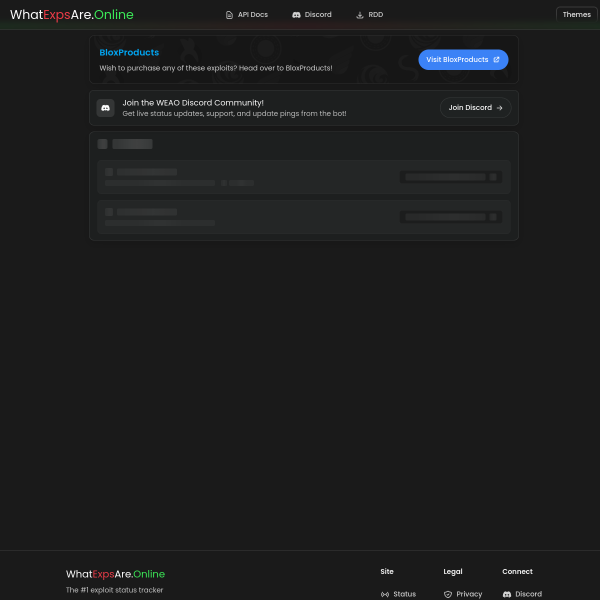
Task: Click the RDD download icon
Action: [360, 15]
